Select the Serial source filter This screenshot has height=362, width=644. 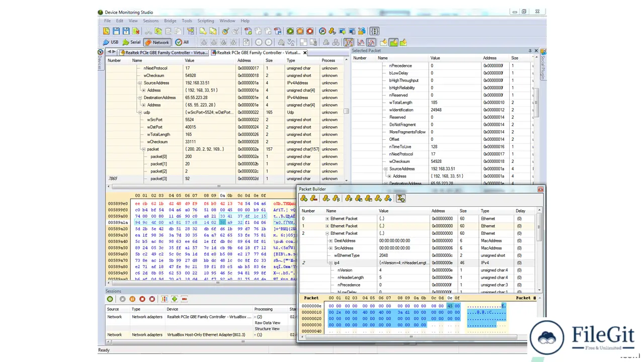132,42
